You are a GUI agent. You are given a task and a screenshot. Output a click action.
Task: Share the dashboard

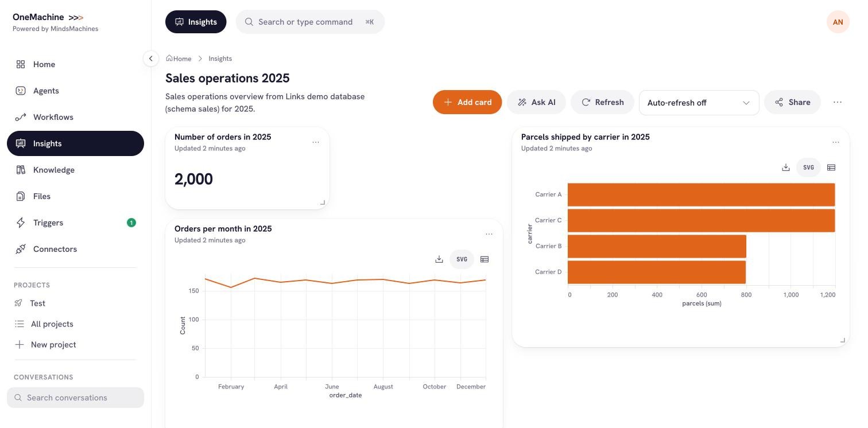792,102
